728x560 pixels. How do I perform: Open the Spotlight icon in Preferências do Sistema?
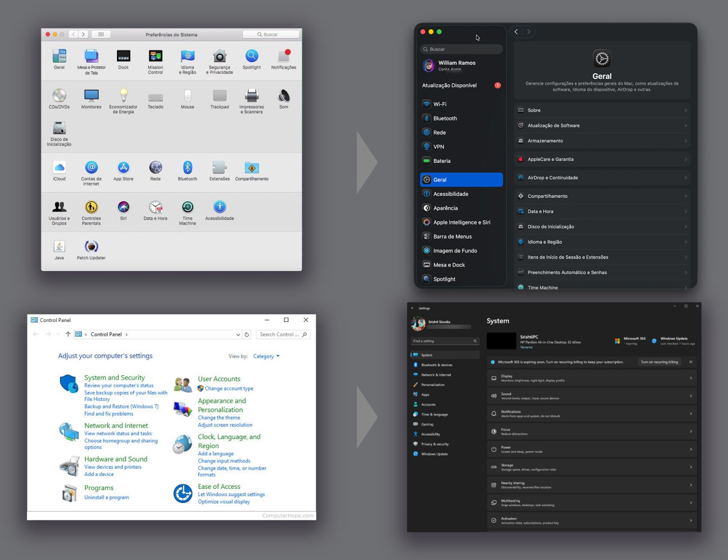(x=251, y=57)
